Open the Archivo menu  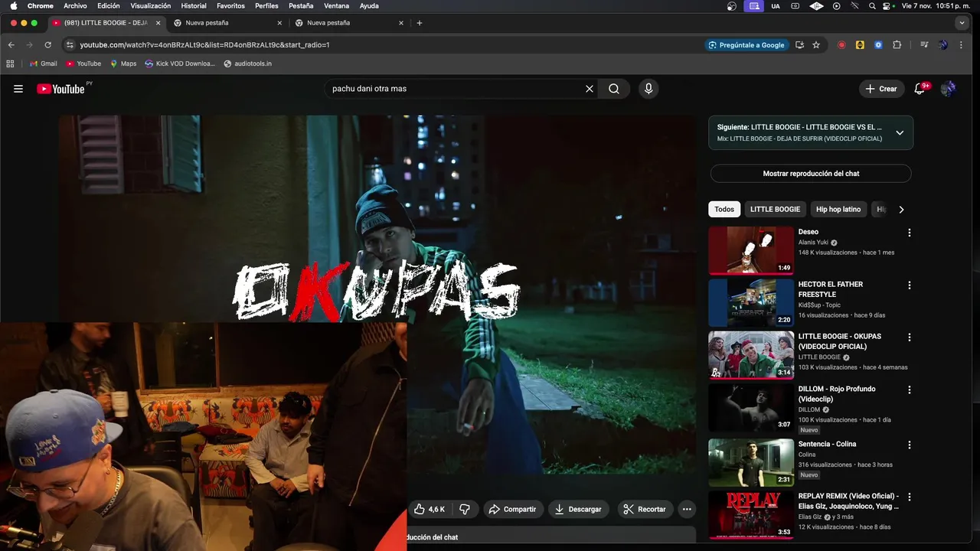[x=75, y=6]
